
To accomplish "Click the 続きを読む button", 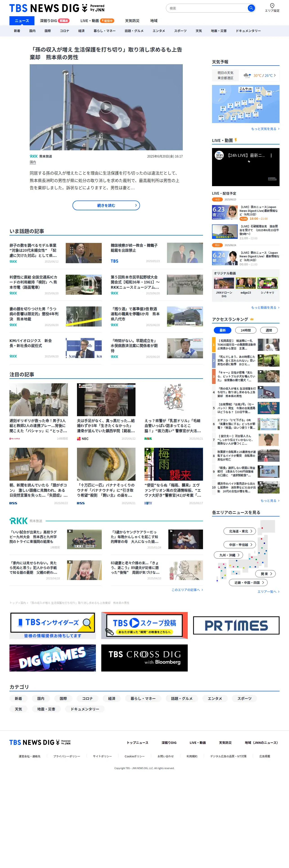I will [x=106, y=205].
